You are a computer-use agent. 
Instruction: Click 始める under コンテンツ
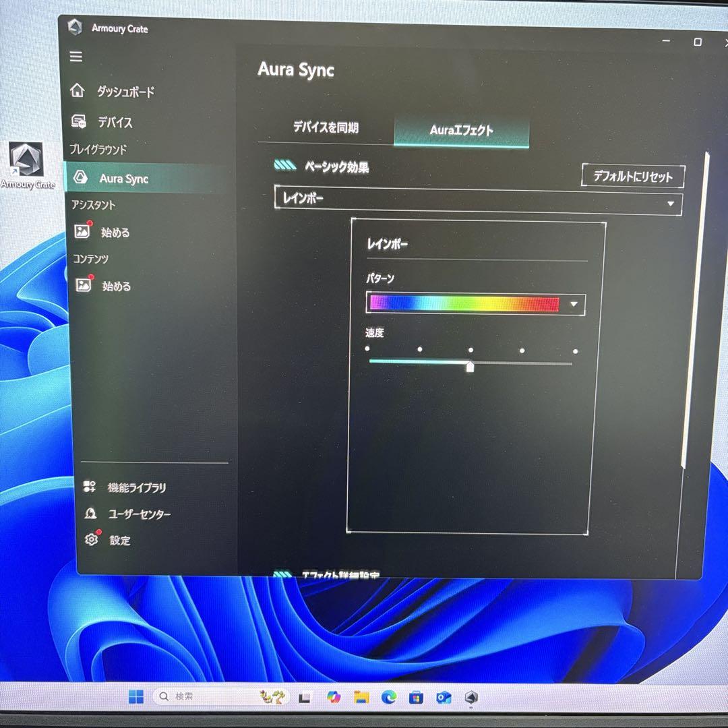point(117,286)
